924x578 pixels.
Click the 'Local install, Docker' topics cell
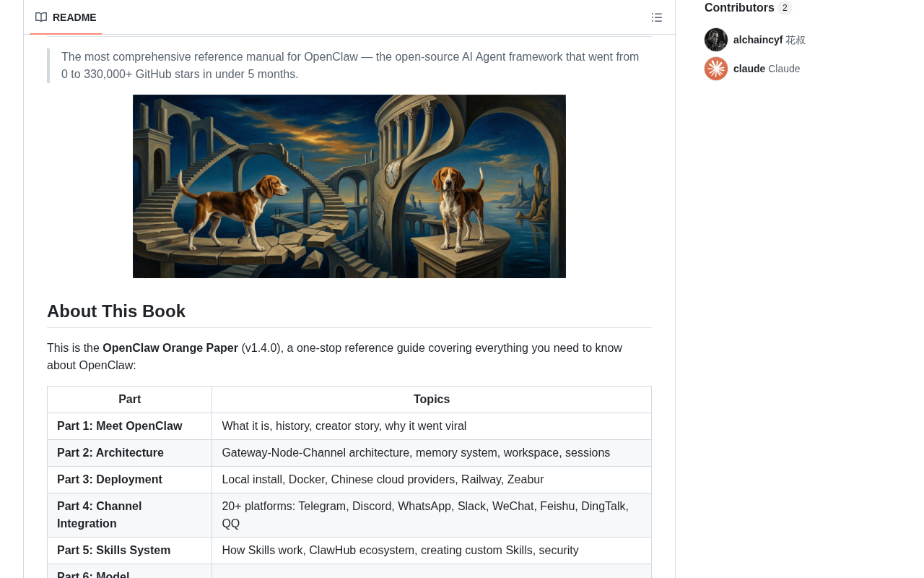[432, 480]
